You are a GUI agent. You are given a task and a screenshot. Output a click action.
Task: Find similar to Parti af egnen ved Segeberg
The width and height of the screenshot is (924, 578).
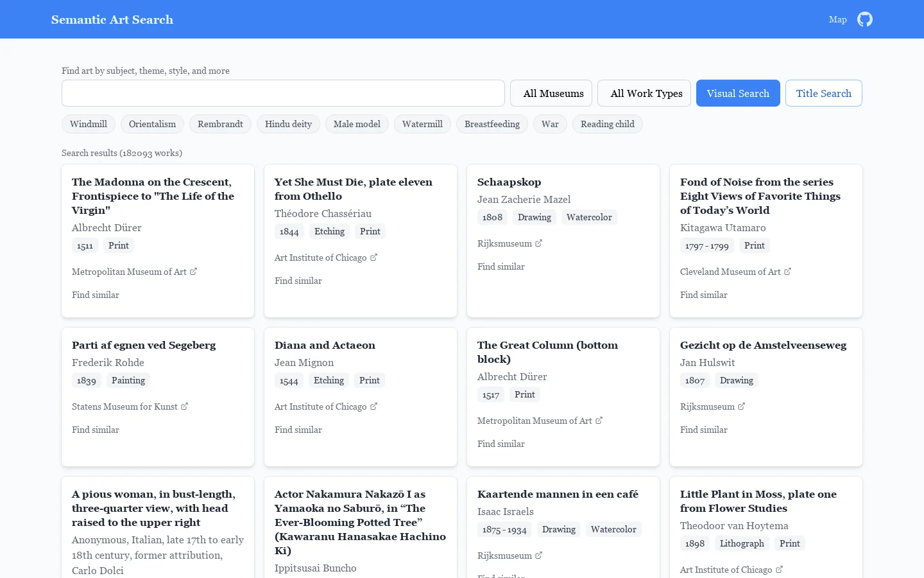click(x=96, y=430)
